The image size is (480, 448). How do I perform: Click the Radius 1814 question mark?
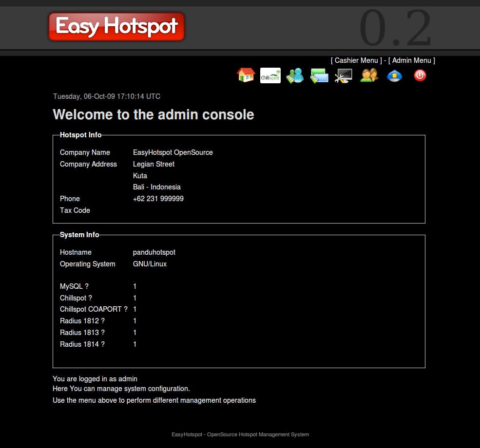coord(103,344)
